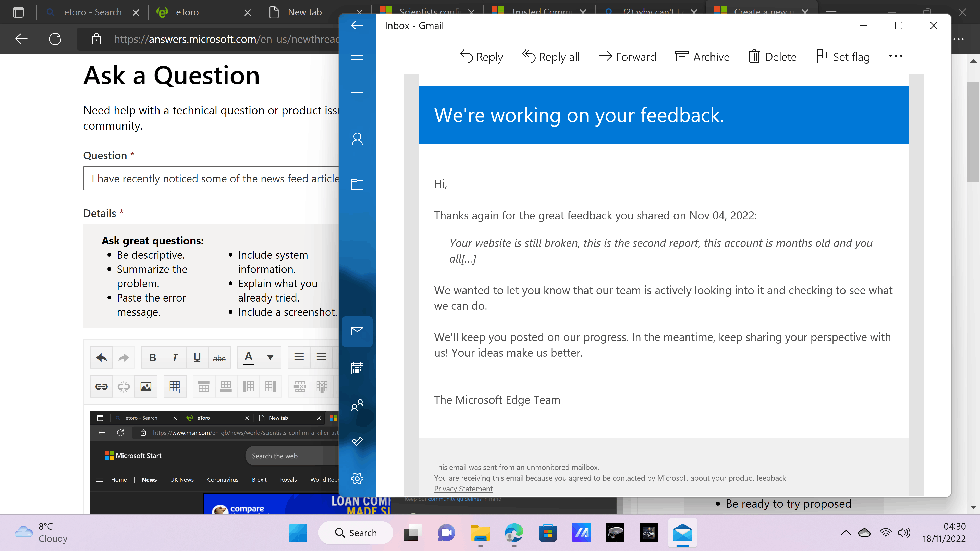Open the accounts person icon in Mail

coord(357,139)
